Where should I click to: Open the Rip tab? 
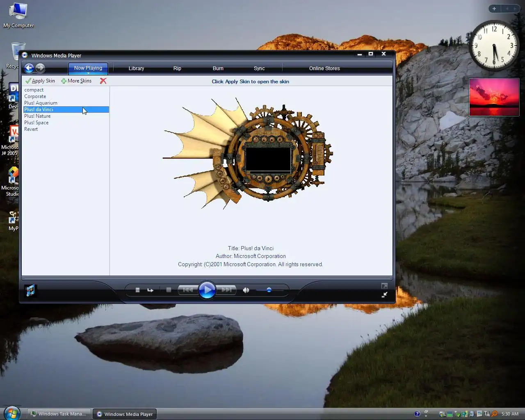click(177, 68)
